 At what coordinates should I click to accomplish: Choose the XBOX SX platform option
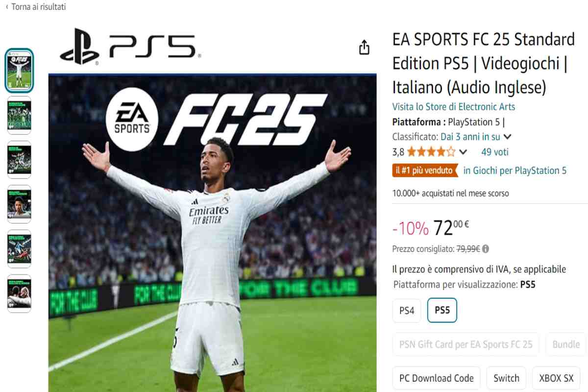point(556,378)
